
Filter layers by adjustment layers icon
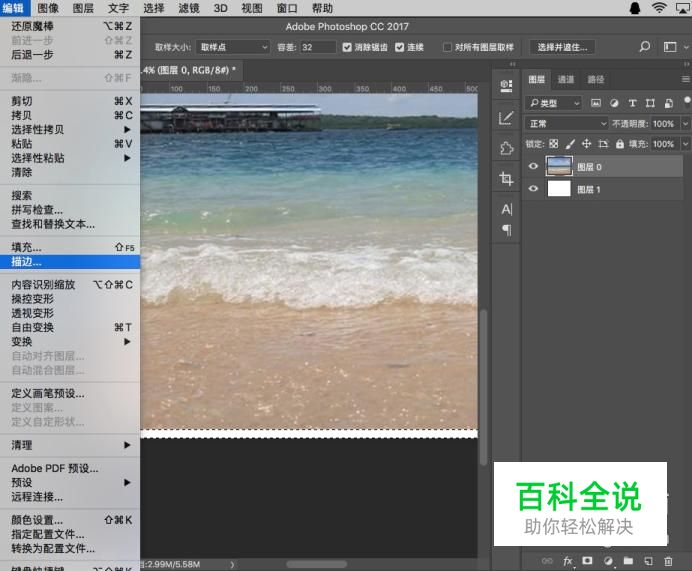614,103
